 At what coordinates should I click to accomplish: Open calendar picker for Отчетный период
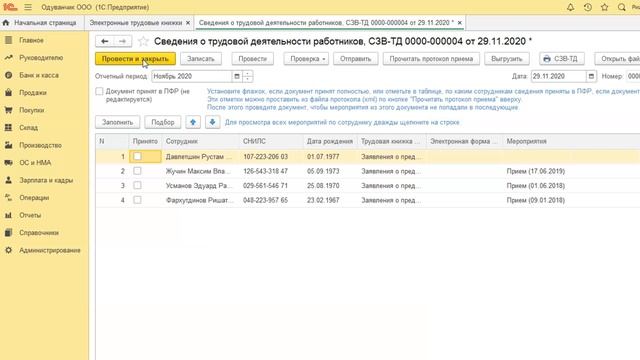(237, 76)
